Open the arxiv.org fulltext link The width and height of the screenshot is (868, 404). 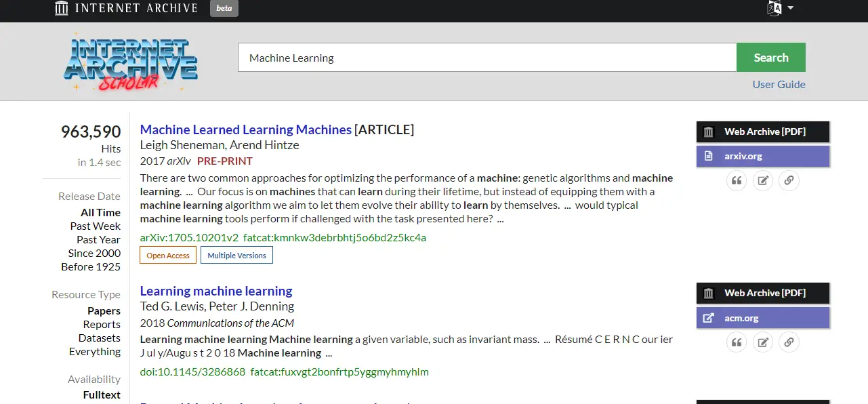(x=763, y=156)
